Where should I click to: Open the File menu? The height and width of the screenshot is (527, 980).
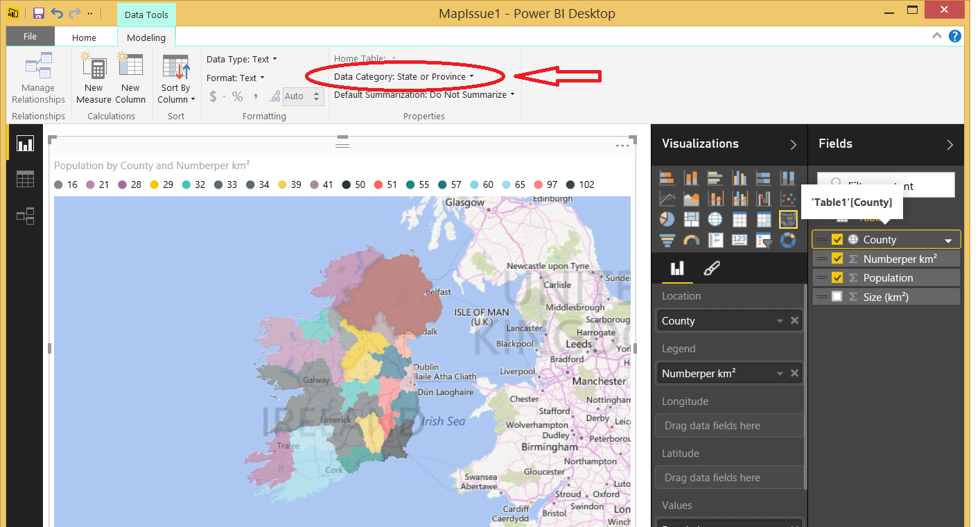point(30,37)
